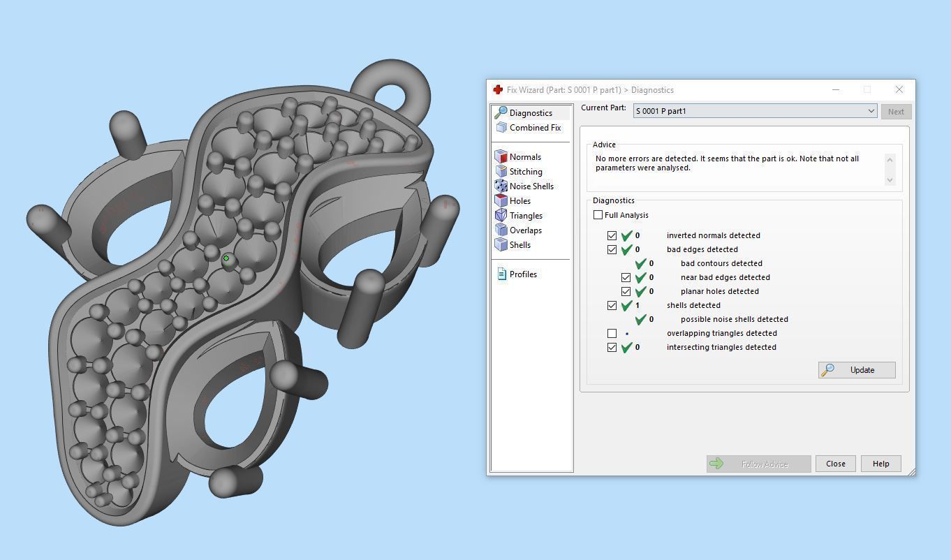Select the Combined Fix icon
The width and height of the screenshot is (951, 560).
pos(501,127)
